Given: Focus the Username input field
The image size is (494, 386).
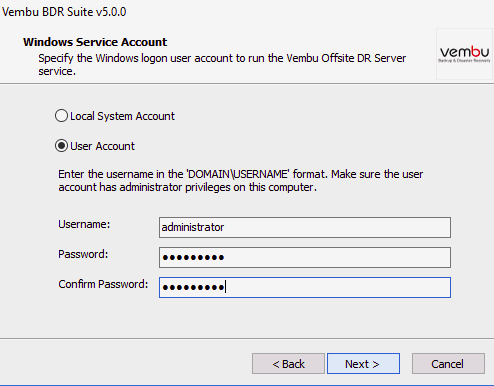Looking at the screenshot, I should pyautogui.click(x=305, y=227).
